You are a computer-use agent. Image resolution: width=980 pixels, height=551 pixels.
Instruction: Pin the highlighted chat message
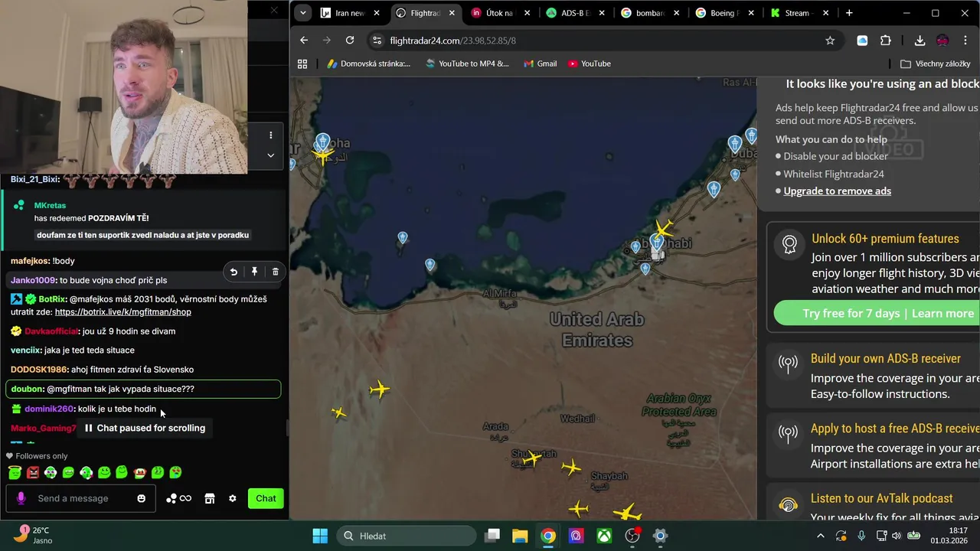pyautogui.click(x=254, y=272)
